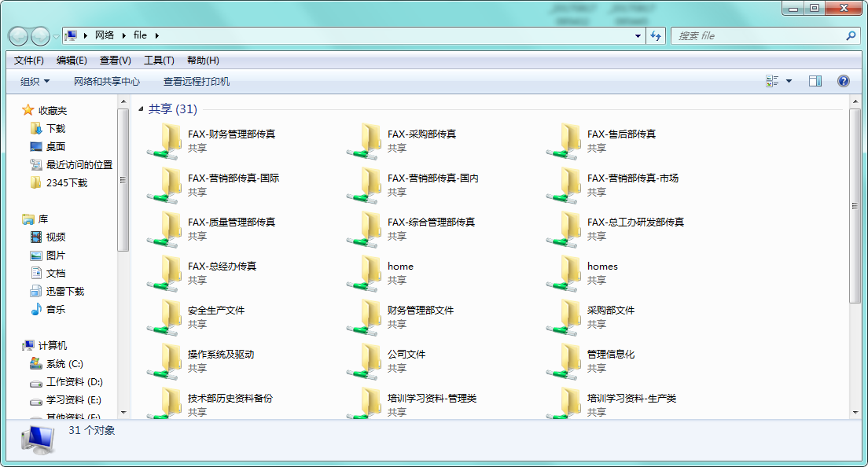The width and height of the screenshot is (868, 467).
Task: Open the 工具(T) menu
Action: click(159, 61)
